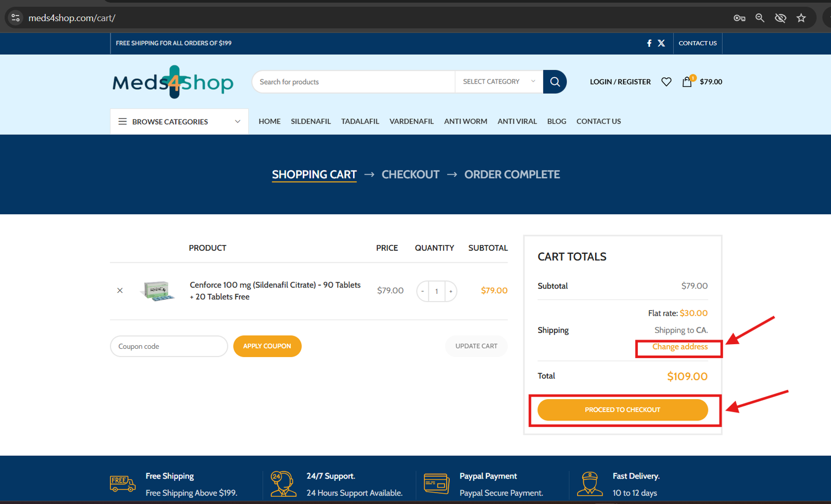831x504 pixels.
Task: Click the free shipping truck icon
Action: (x=123, y=484)
